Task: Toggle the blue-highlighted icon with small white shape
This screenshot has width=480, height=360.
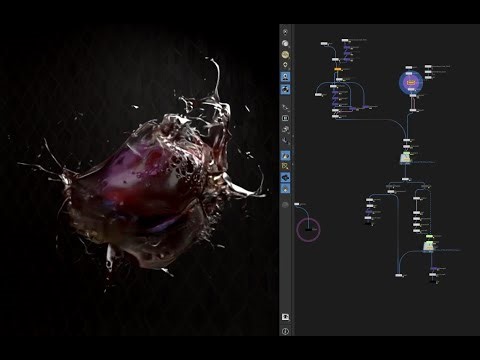Action: pos(285,189)
